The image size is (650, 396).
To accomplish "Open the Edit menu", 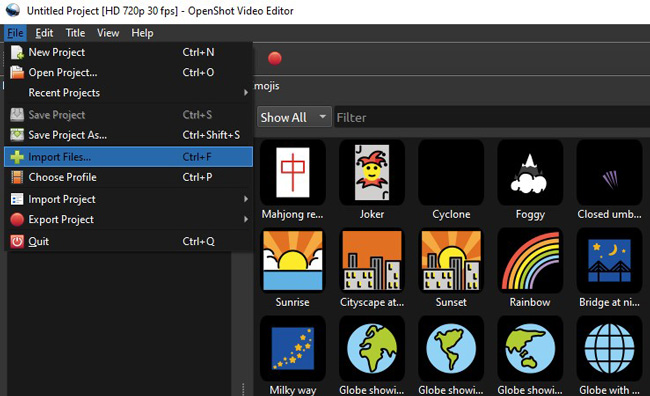I will [x=44, y=33].
